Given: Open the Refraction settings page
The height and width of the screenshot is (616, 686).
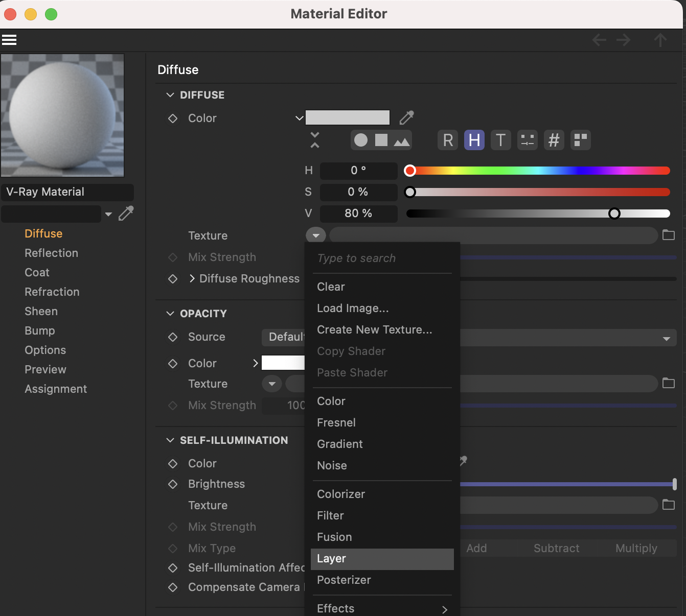Looking at the screenshot, I should [x=52, y=292].
